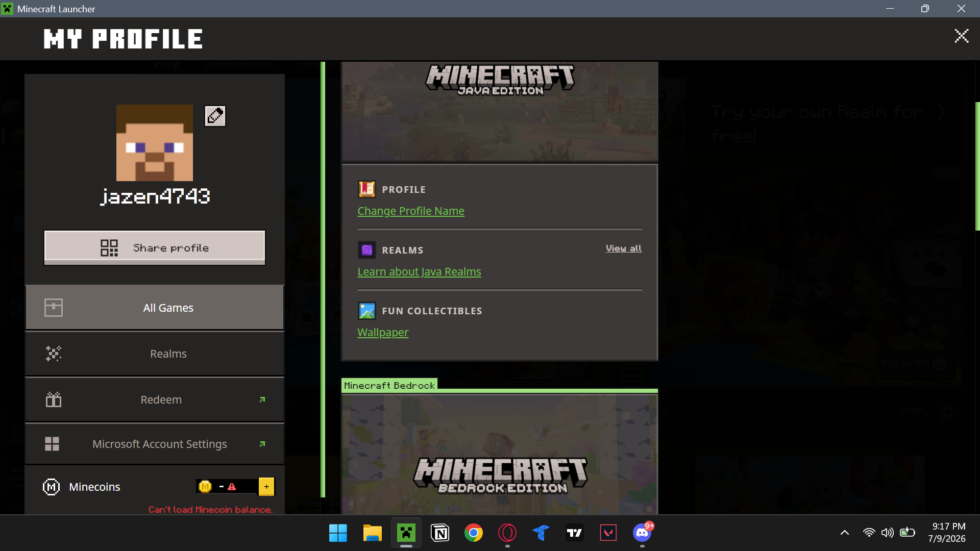Viewport: 980px width, 551px height.
Task: Click the Steve avatar picture
Action: 155,143
